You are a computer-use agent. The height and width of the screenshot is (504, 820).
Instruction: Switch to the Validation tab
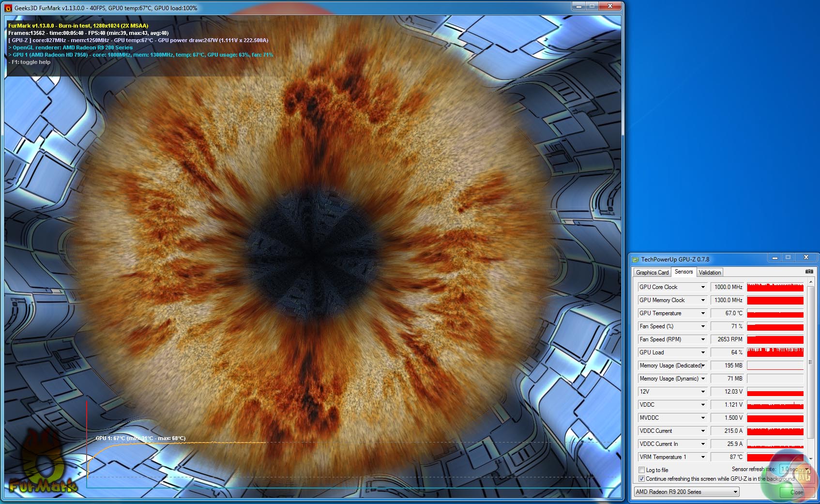(710, 273)
